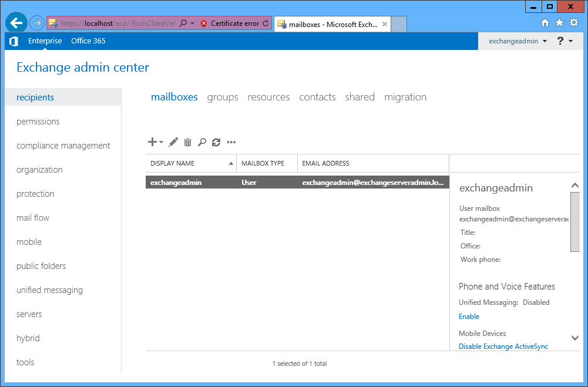Navigate to mail flow
588x387 pixels.
coord(33,218)
